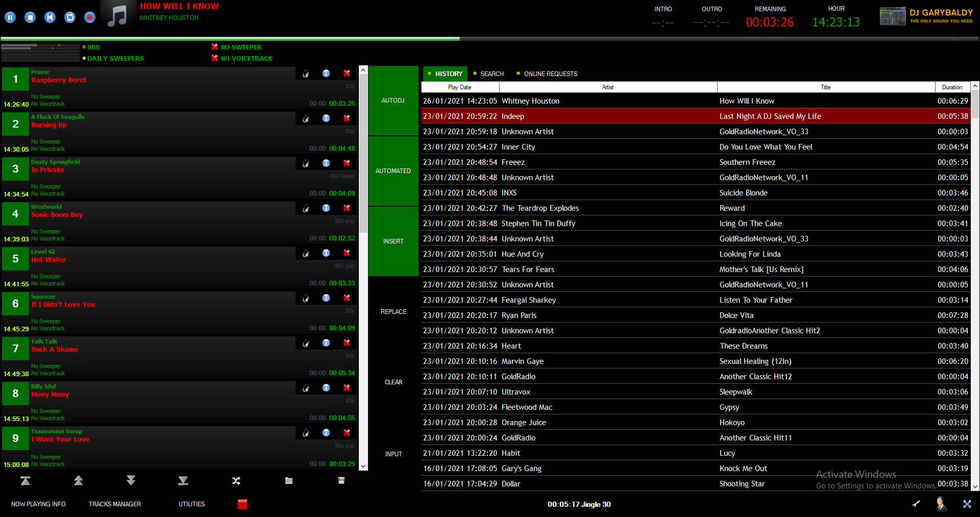Viewport: 980px width, 517px height.
Task: Click the green playback progress bar
Action: (x=230, y=38)
